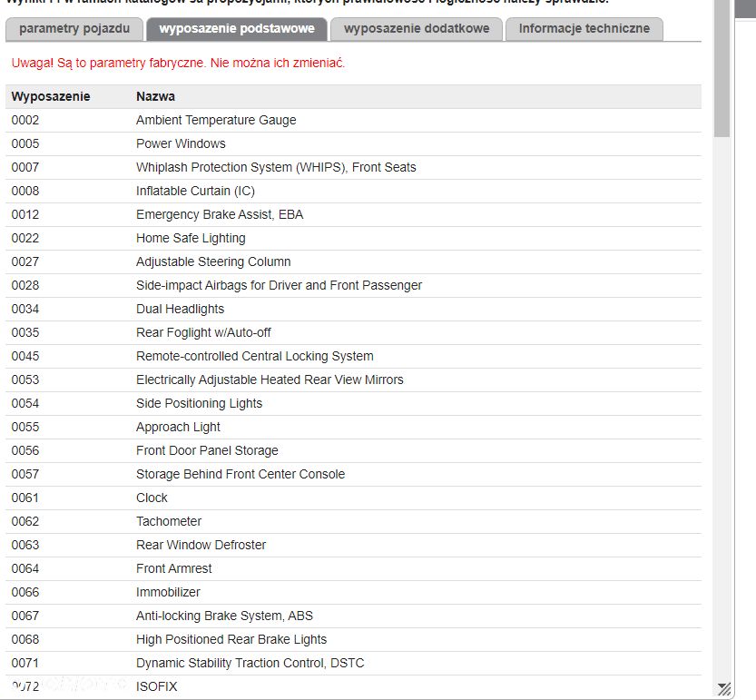Click equipment code 0068
The width and height of the screenshot is (756, 700).
click(x=25, y=640)
